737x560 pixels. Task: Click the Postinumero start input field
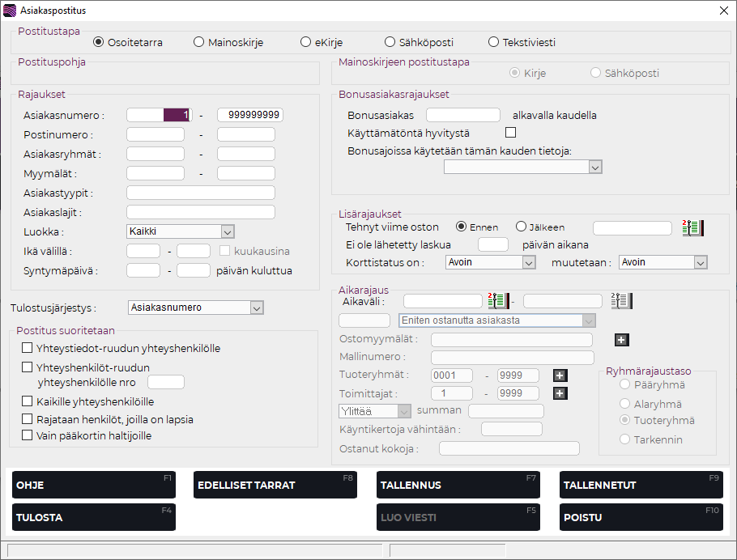[155, 134]
